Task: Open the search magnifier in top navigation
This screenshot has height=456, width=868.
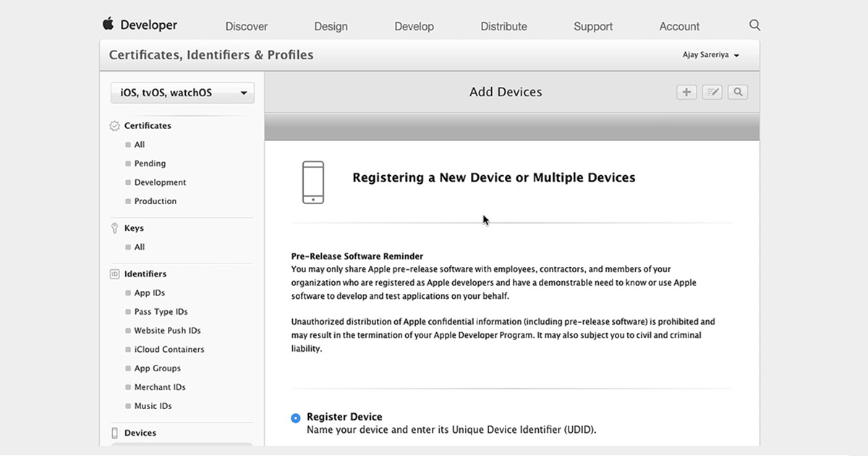Action: pyautogui.click(x=754, y=25)
